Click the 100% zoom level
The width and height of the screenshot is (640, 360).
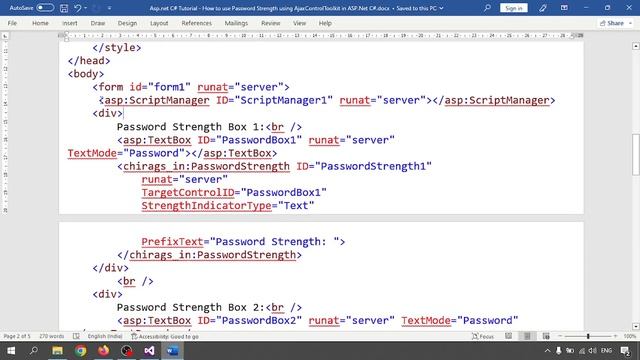coord(630,336)
